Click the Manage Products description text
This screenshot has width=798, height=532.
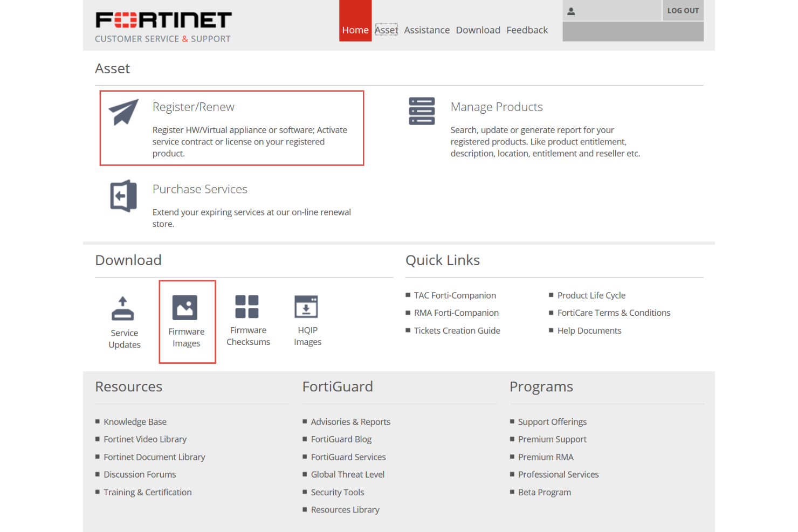[545, 142]
